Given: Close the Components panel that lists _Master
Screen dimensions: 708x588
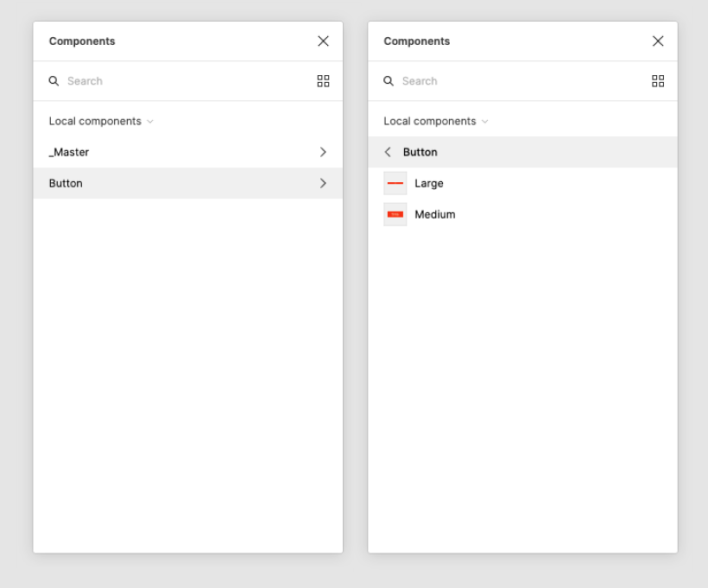Looking at the screenshot, I should 323,41.
